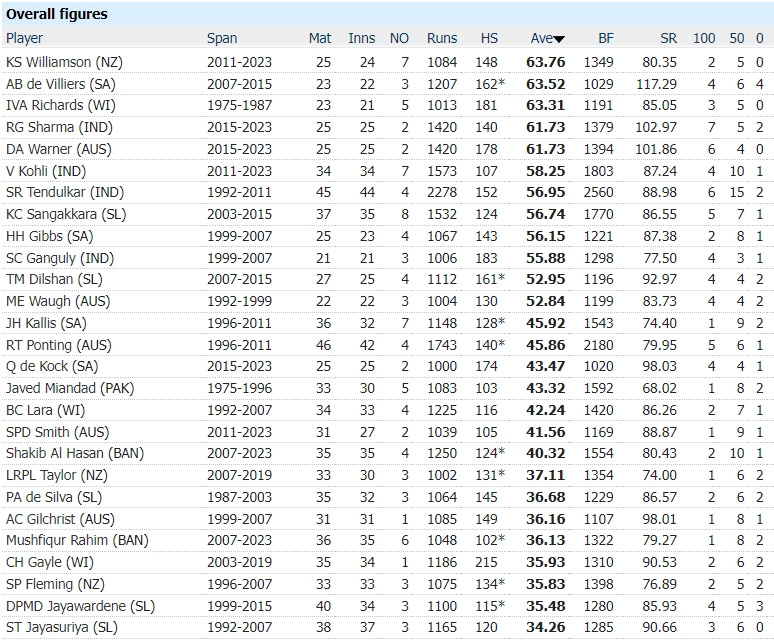Select JH Kallis (SA) player name
The width and height of the screenshot is (774, 642).
tap(46, 323)
